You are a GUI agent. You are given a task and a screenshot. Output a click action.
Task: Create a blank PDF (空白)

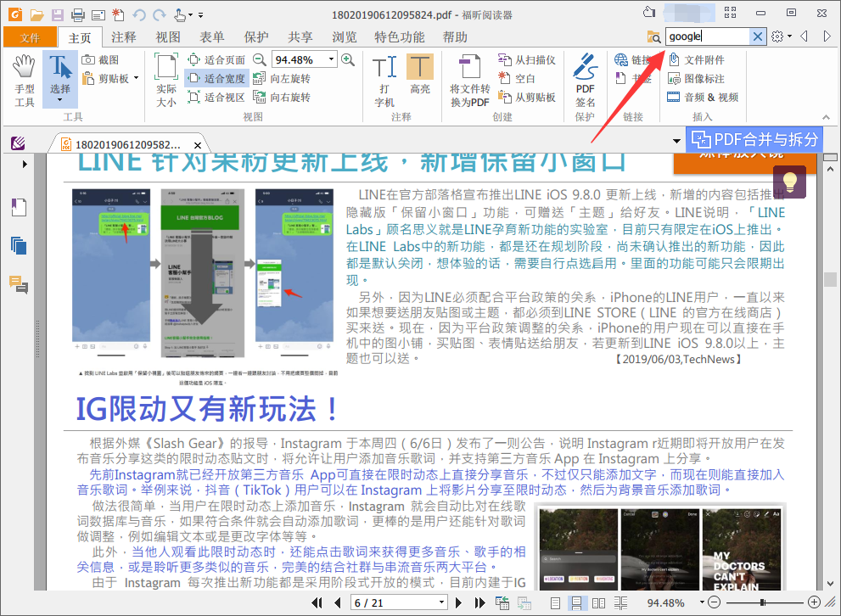(x=517, y=79)
